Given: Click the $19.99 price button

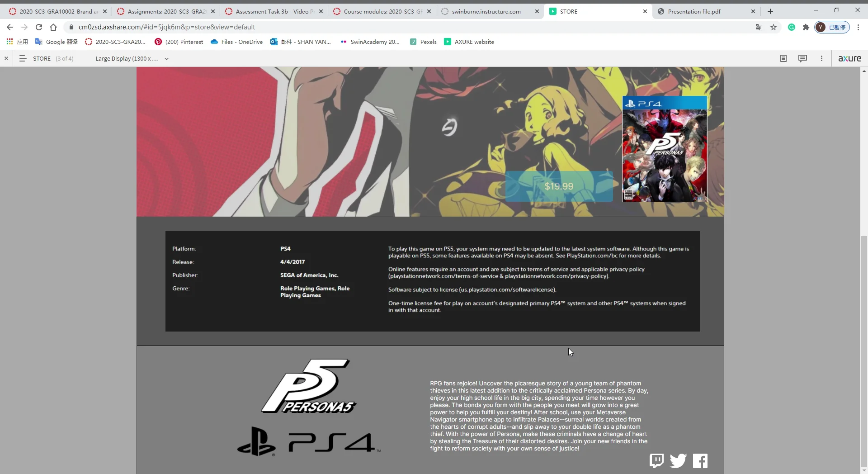Looking at the screenshot, I should pyautogui.click(x=559, y=186).
